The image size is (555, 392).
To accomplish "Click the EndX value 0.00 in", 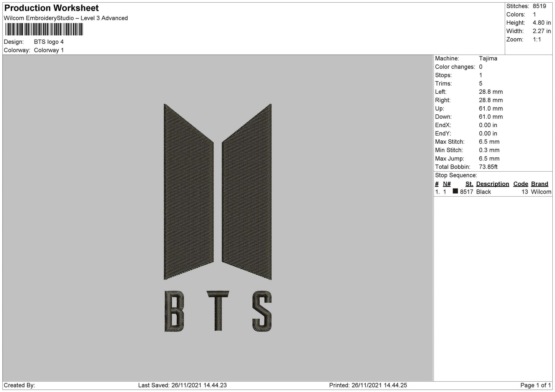I will (488, 125).
